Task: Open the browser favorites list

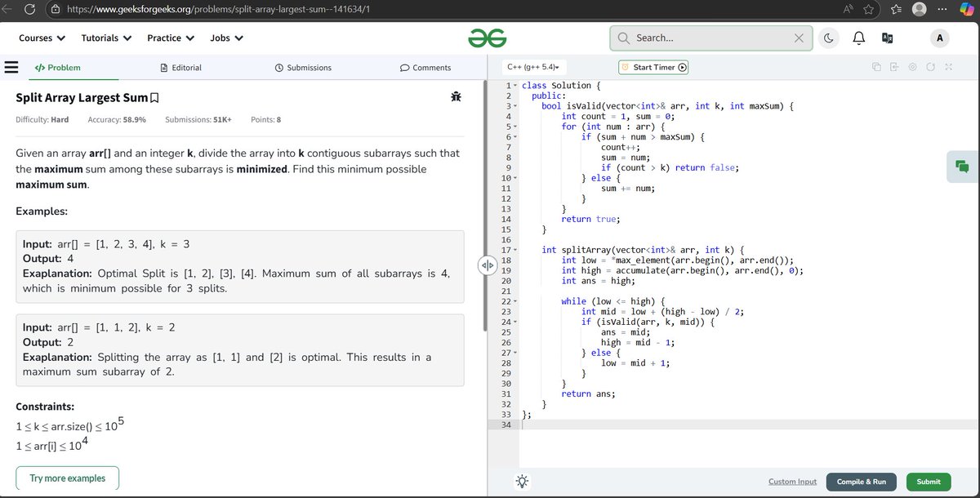Action: tap(894, 8)
